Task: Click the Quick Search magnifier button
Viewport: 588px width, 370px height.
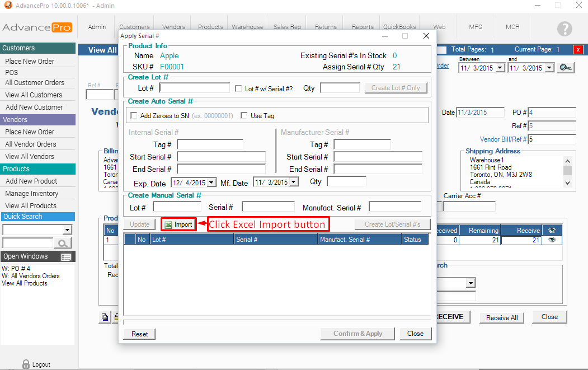Action: point(63,243)
